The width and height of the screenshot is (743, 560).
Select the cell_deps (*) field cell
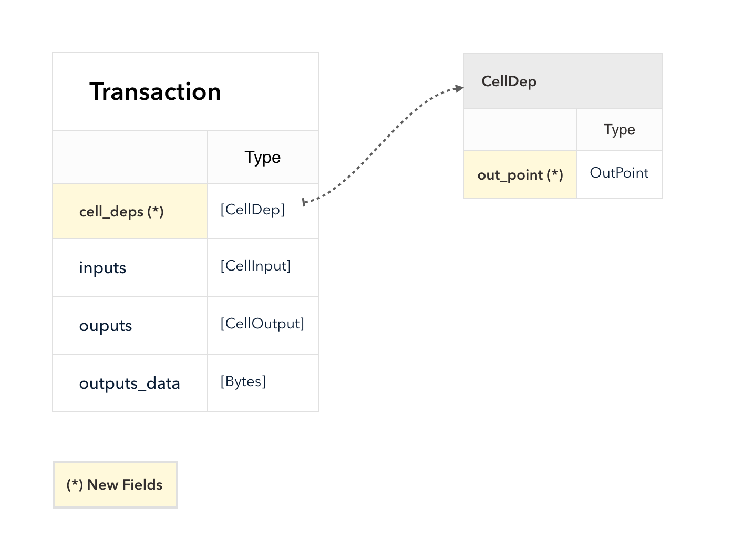point(130,211)
